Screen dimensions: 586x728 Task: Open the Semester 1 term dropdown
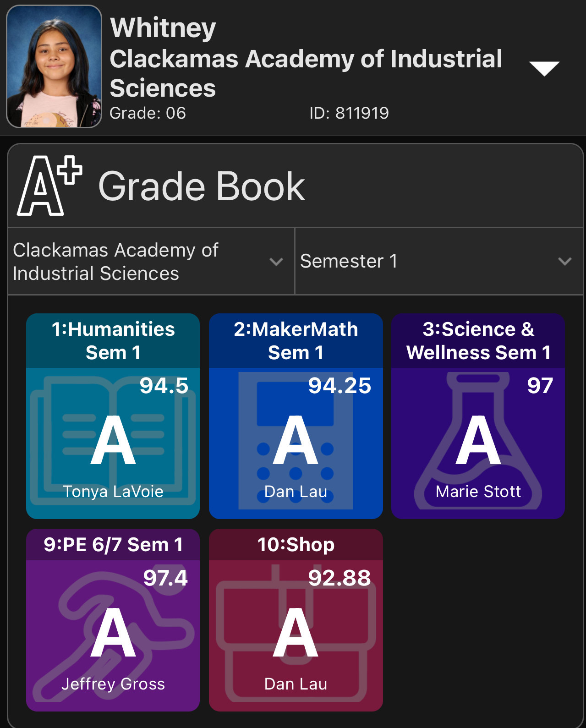(438, 261)
